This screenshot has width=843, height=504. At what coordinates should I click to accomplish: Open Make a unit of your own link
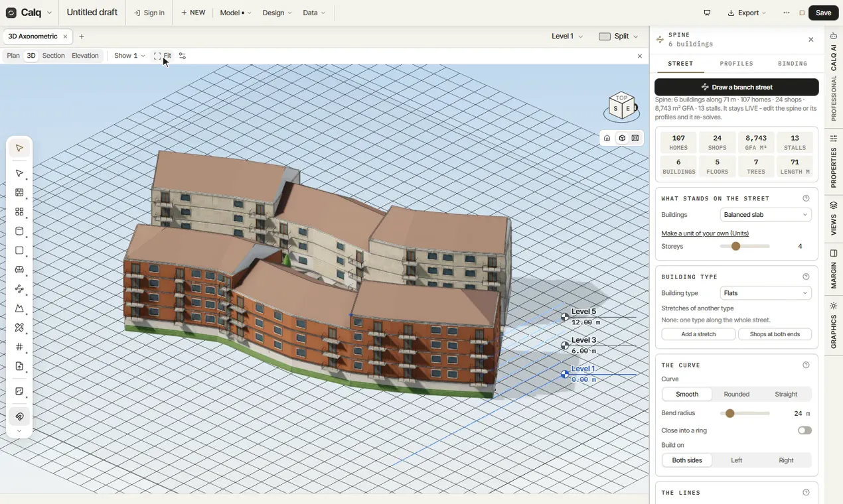pyautogui.click(x=705, y=233)
